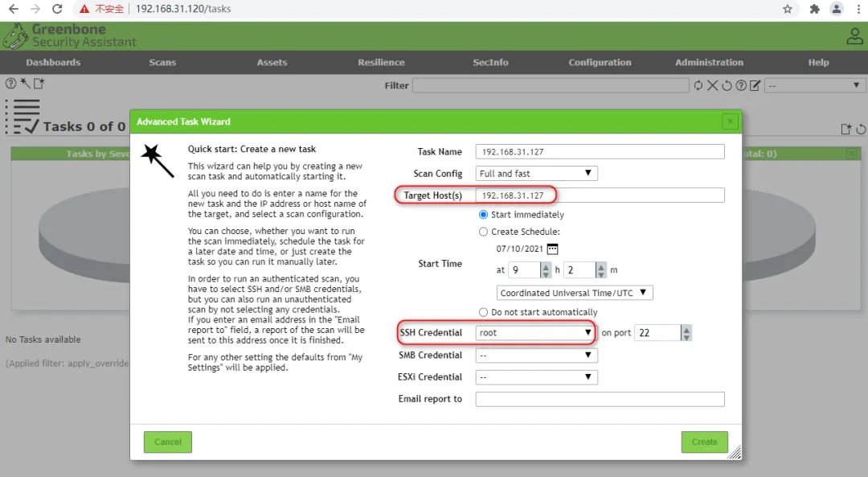Click the browser back arrow
Screen dimensions: 868x477
[x=14, y=9]
